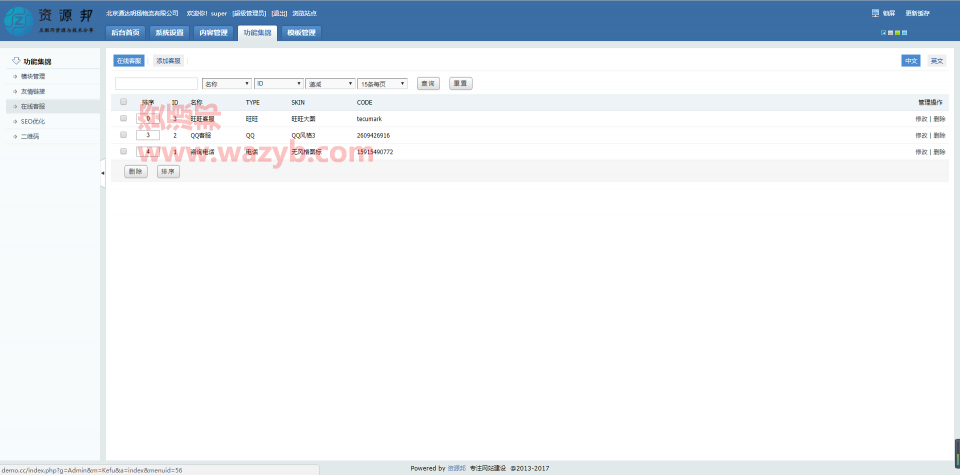Click the 管理操作 column header
The image size is (960, 475).
[930, 102]
